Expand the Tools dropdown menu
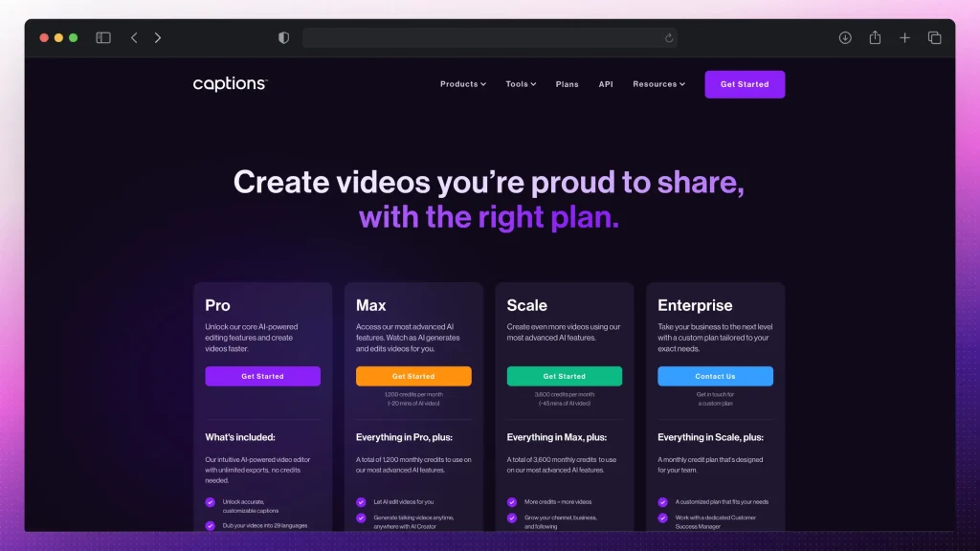This screenshot has width=980, height=551. pyautogui.click(x=521, y=84)
